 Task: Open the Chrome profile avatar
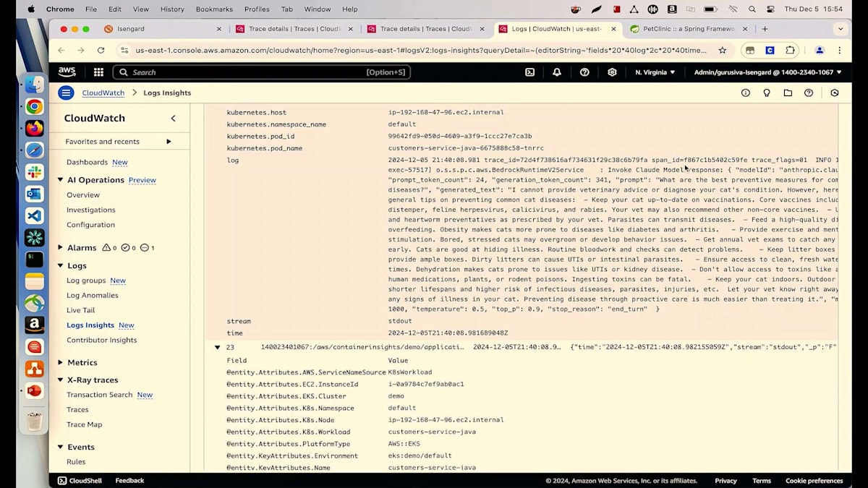pyautogui.click(x=820, y=50)
